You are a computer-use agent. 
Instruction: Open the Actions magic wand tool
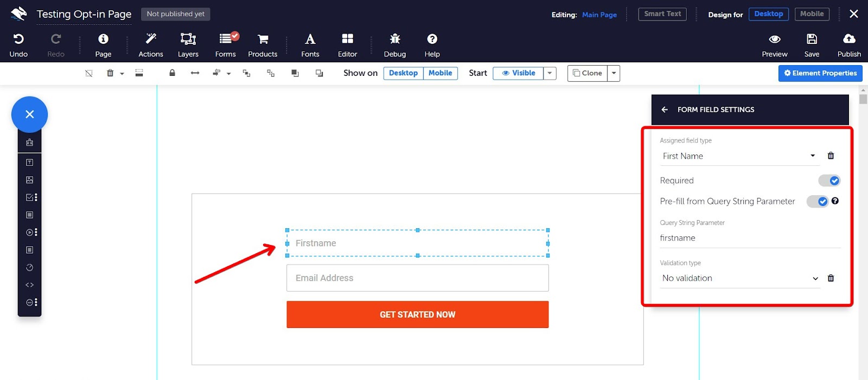151,45
